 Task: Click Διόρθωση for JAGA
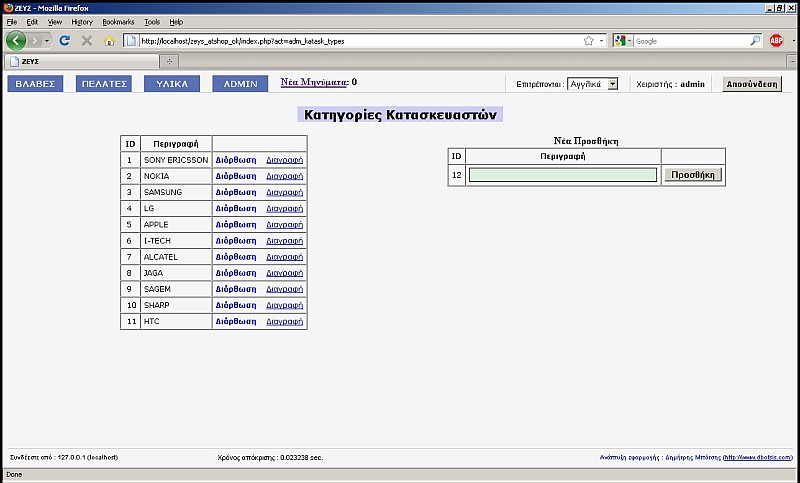click(x=236, y=273)
